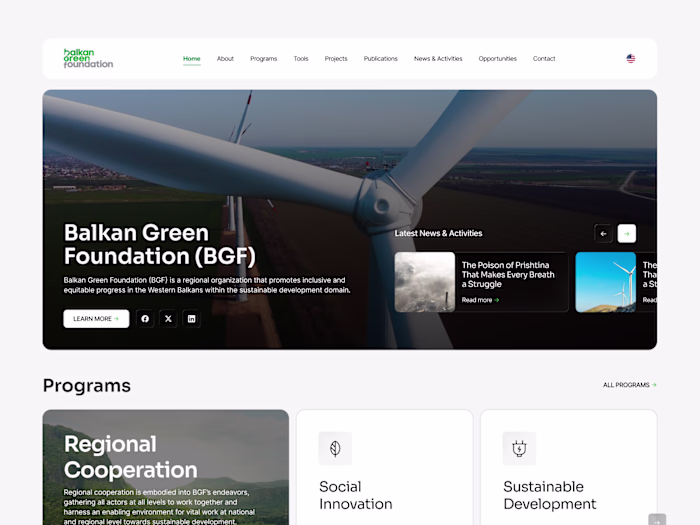Click Read more under Poison of Prishtina
Viewport: 700px width, 525px height.
click(x=480, y=300)
